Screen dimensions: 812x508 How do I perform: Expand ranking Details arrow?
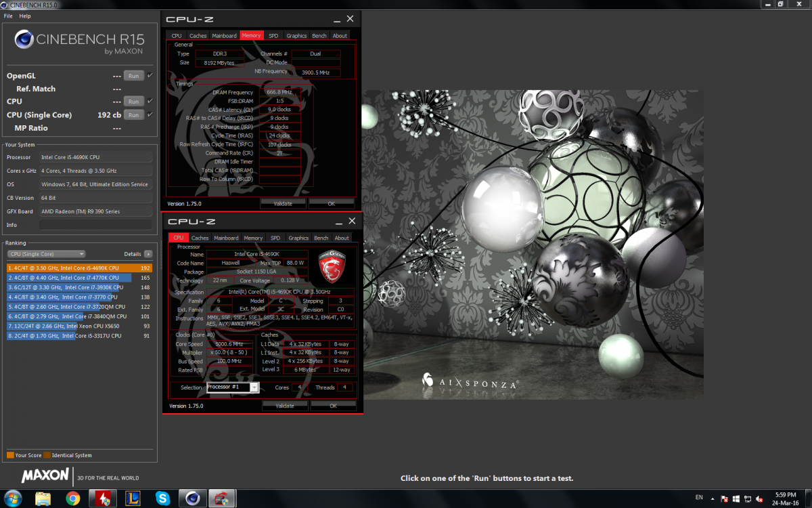pos(148,254)
